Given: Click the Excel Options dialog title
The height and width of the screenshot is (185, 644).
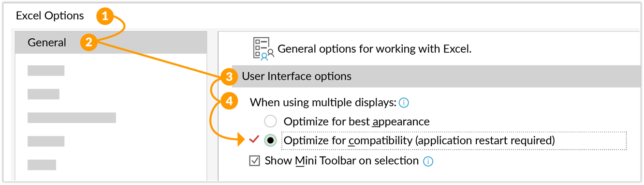Looking at the screenshot, I should pos(50,16).
